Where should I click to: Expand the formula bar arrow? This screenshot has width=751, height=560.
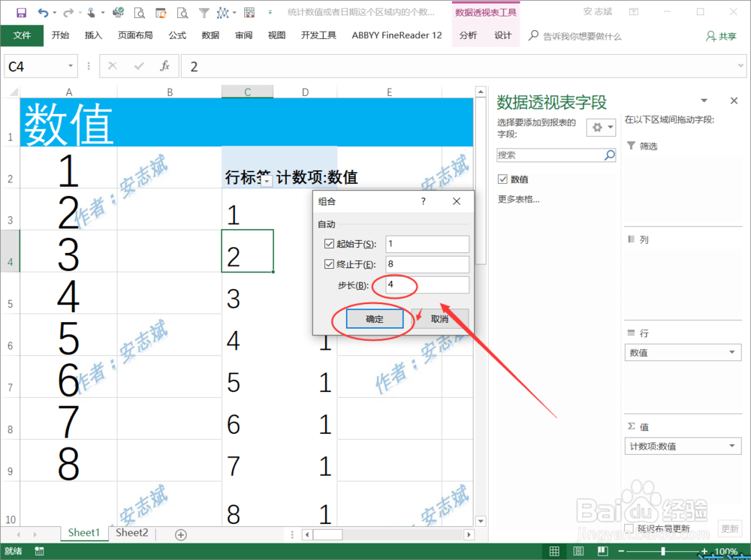click(x=740, y=66)
